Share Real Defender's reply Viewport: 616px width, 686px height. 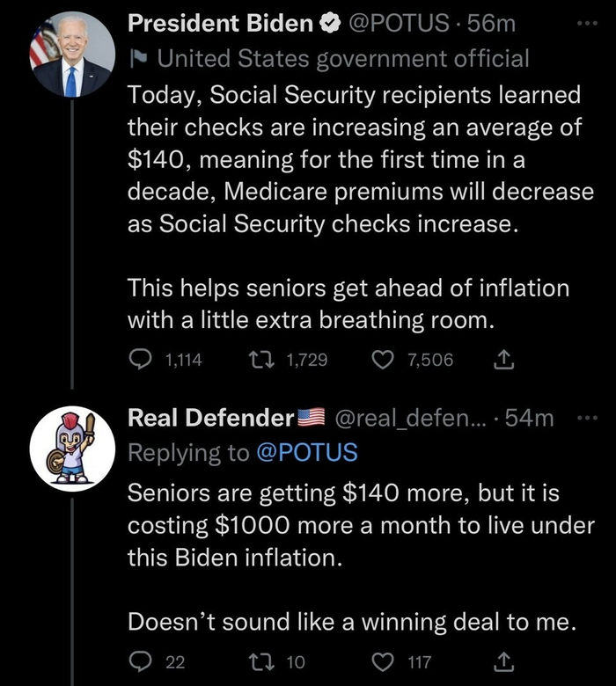(506, 661)
